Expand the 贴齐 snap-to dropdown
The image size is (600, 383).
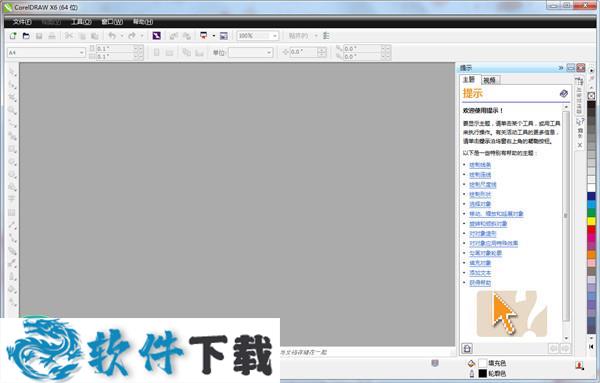tap(316, 36)
